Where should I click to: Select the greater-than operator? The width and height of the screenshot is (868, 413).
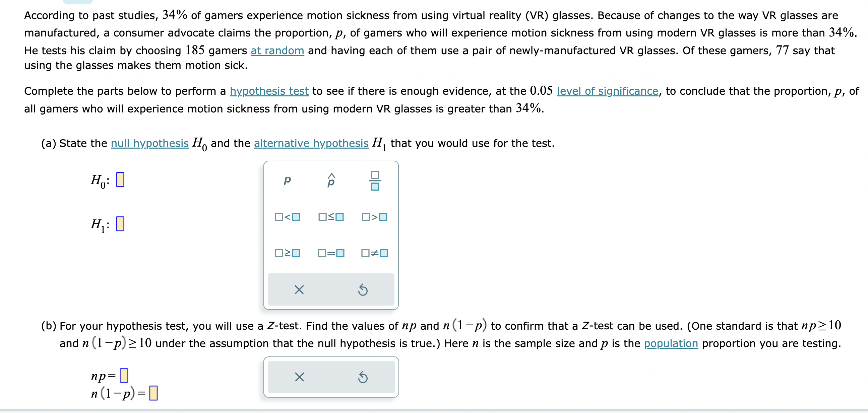375,217
